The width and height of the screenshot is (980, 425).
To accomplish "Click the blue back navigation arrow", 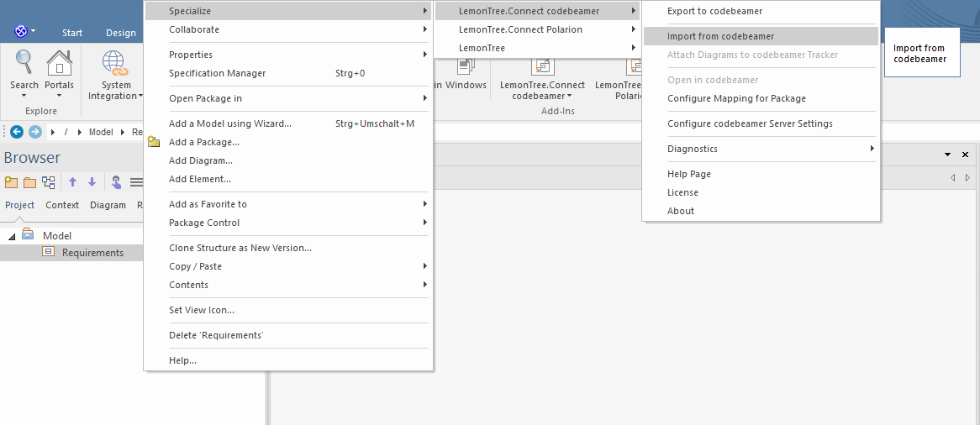I will pos(17,132).
